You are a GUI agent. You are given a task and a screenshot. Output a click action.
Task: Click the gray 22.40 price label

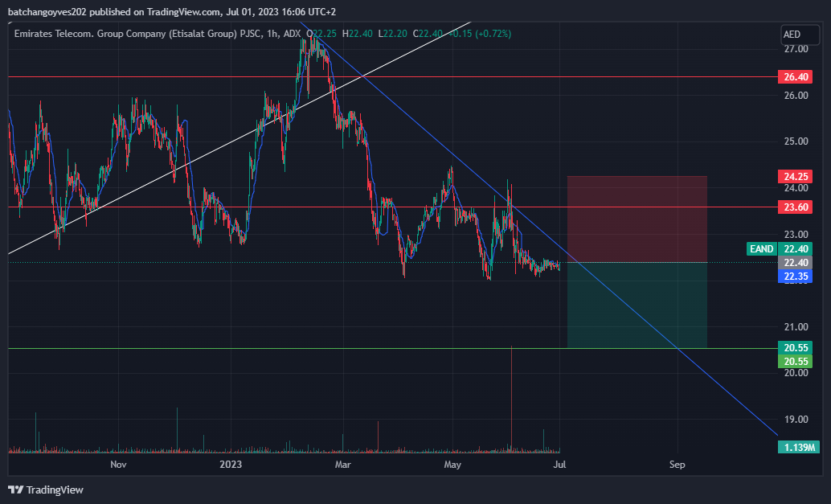pos(795,263)
